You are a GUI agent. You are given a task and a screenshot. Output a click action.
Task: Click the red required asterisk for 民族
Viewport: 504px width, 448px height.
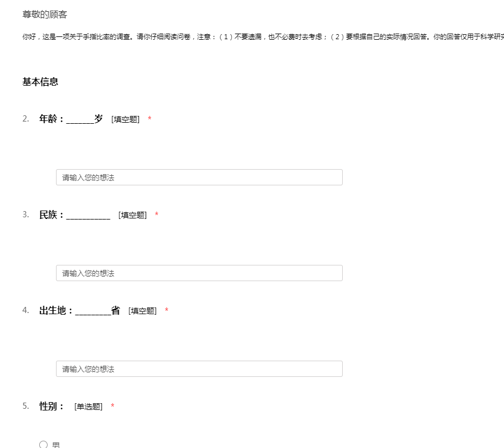(156, 214)
